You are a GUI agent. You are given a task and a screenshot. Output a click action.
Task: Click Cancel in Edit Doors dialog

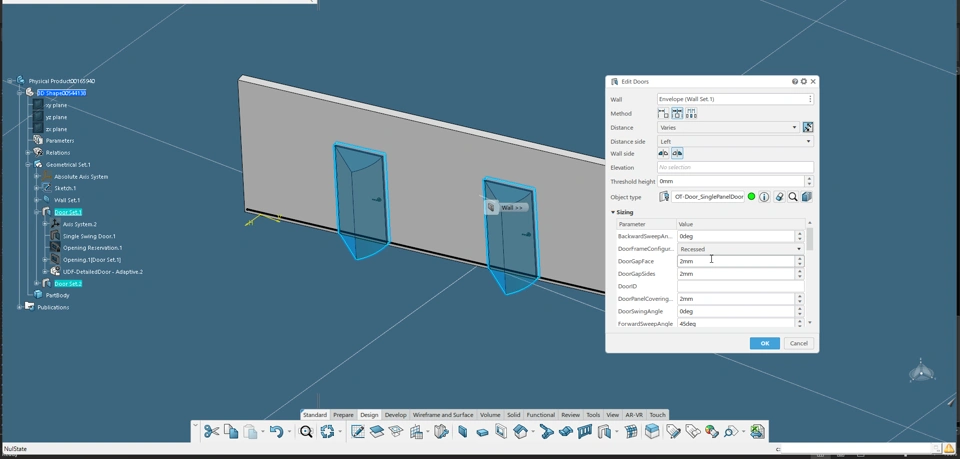point(798,343)
